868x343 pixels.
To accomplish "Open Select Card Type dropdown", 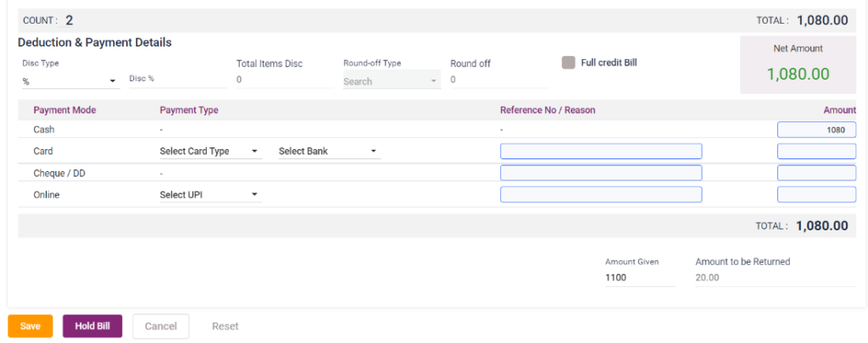I will pos(210,152).
